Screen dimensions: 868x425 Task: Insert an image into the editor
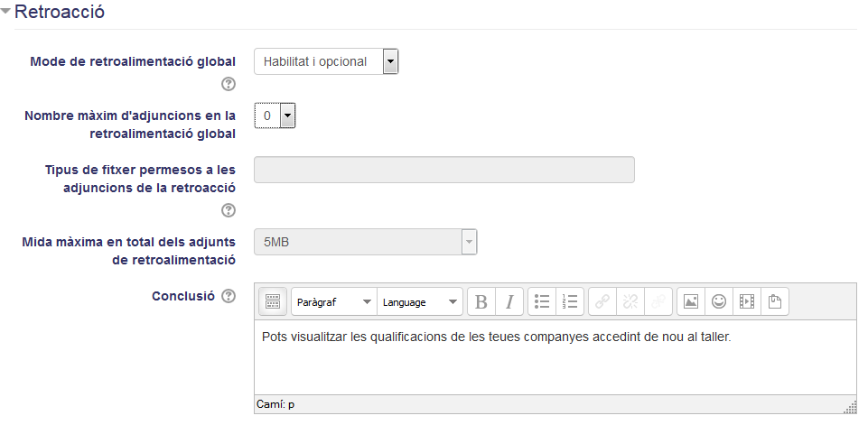pyautogui.click(x=691, y=301)
